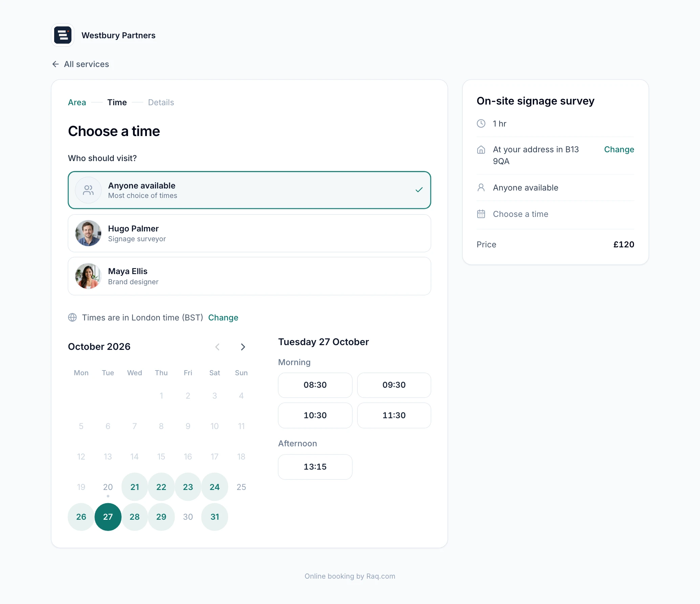This screenshot has width=700, height=604.
Task: Pick the 11:30 morning slot
Action: (x=394, y=415)
